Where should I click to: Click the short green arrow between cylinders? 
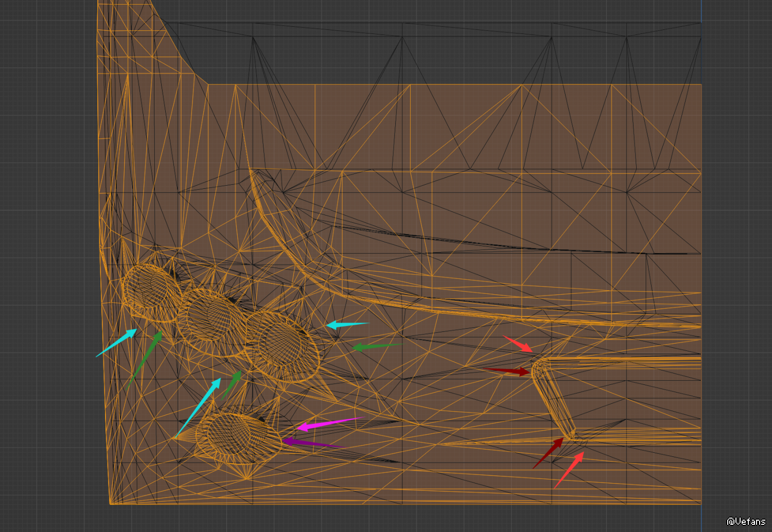232,384
